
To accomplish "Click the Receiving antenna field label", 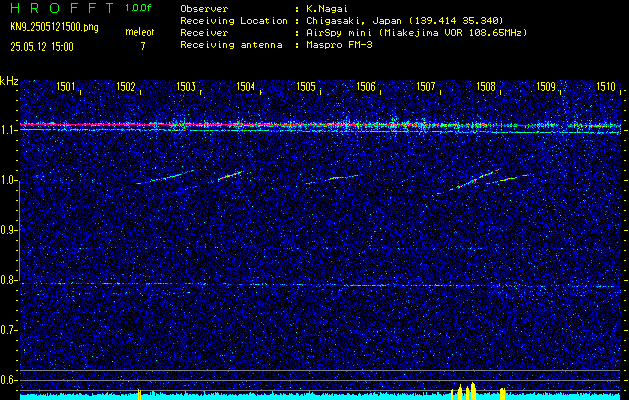I will pyautogui.click(x=231, y=45).
